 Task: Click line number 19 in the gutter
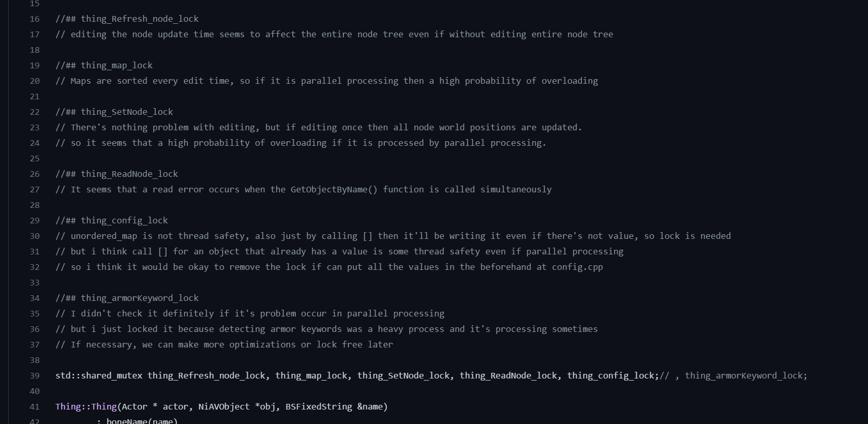pyautogui.click(x=35, y=66)
